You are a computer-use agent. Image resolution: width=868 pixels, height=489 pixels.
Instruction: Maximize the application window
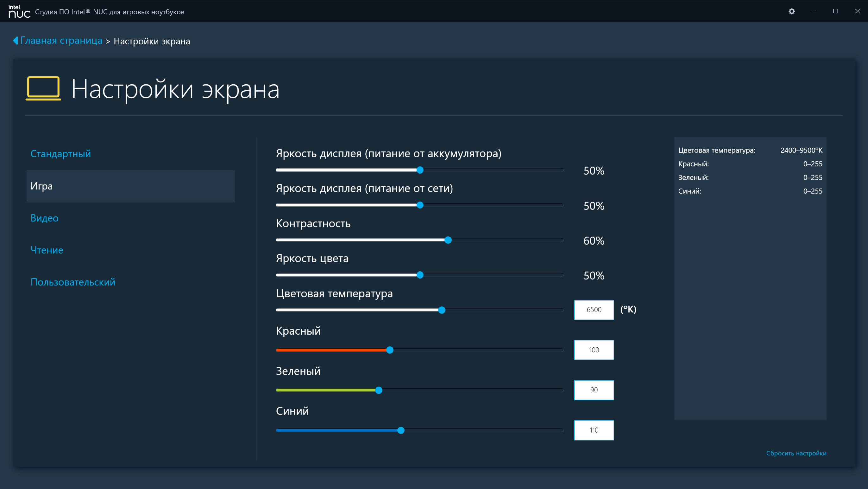[x=836, y=11]
